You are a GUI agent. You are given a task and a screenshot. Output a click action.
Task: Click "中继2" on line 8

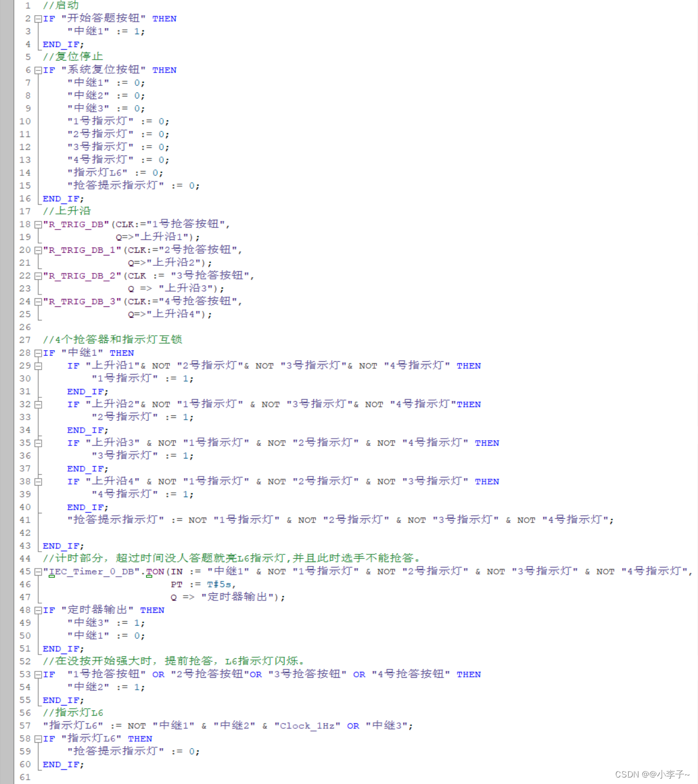tap(88, 95)
